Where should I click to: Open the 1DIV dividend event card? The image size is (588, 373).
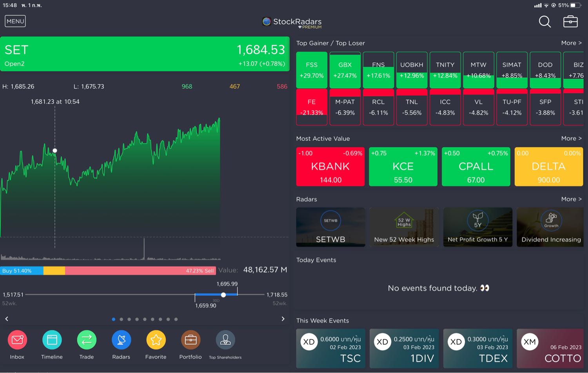pos(404,348)
